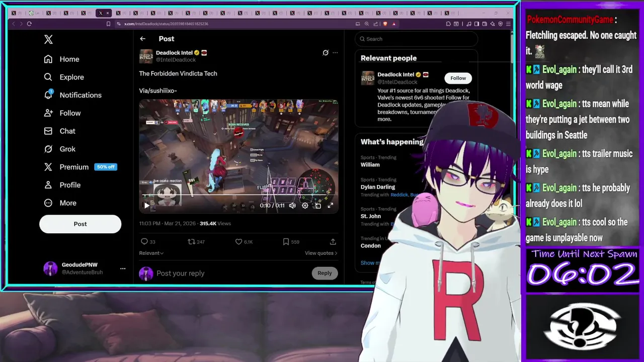The image size is (644, 362).
Task: Click the address bar share icon
Action: [376, 24]
